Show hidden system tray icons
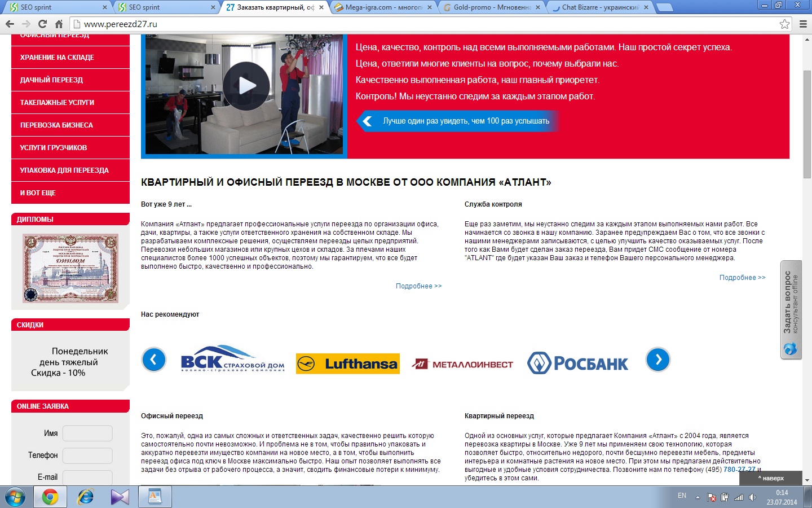Screen dimensions: 812x508 (x=698, y=497)
